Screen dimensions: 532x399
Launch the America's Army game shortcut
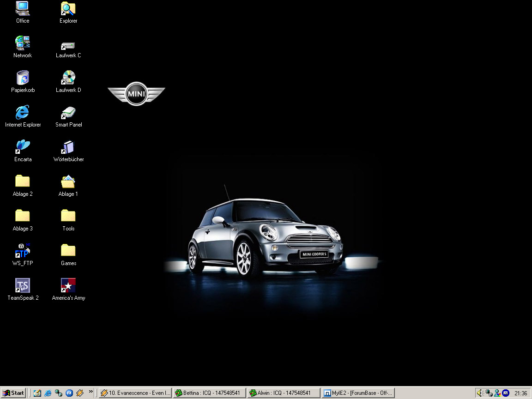[68, 290]
